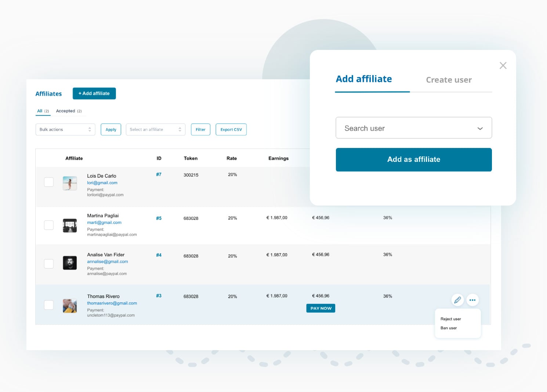Switch to the Create user tab
547x392 pixels.
(449, 80)
